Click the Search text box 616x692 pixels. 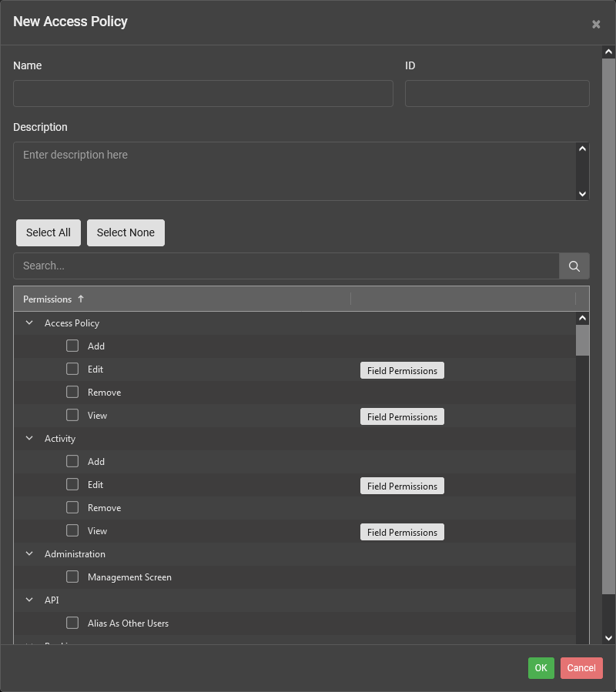pos(285,265)
